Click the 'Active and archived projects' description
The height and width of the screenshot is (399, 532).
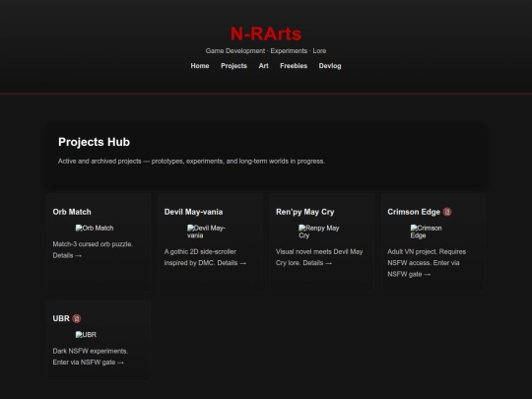click(191, 162)
